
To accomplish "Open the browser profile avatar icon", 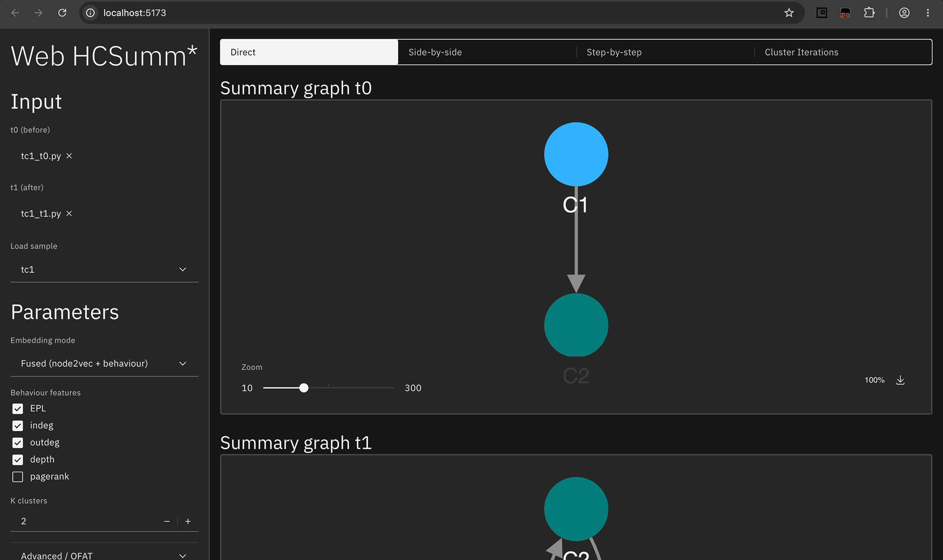I will click(904, 13).
